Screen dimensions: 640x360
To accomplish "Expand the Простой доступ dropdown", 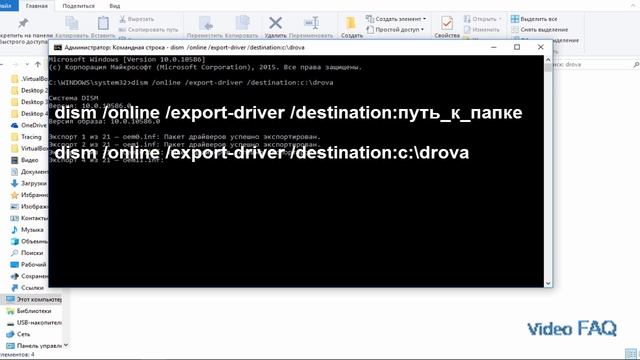I will pyautogui.click(x=395, y=29).
